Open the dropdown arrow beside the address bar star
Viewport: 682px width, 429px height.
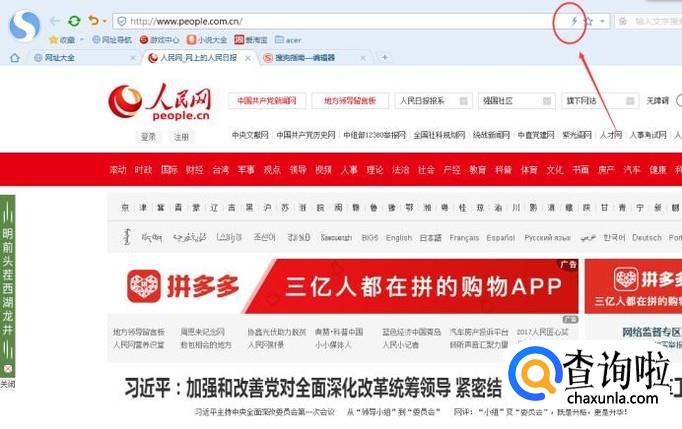pos(602,21)
